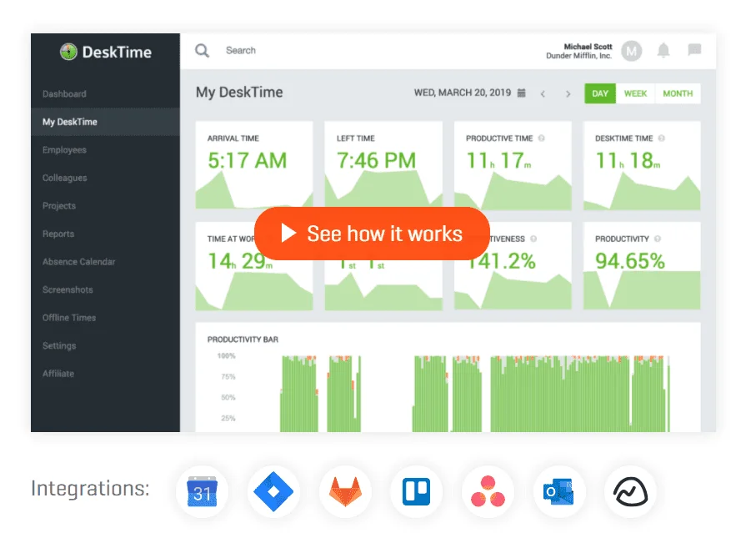Open the calendar date picker icon
The width and height of the screenshot is (756, 533).
(522, 93)
